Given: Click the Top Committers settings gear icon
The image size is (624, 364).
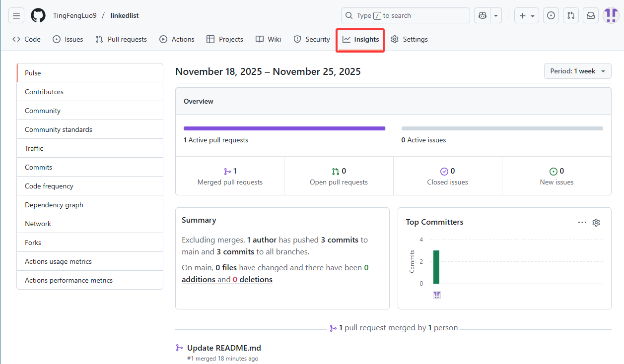Looking at the screenshot, I should click(x=596, y=223).
